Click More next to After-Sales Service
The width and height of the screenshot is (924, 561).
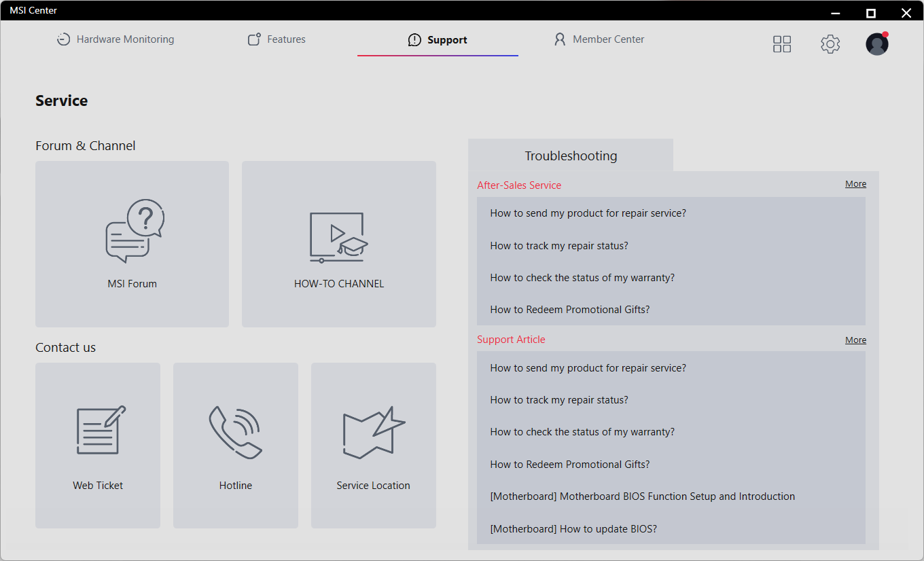[855, 184]
